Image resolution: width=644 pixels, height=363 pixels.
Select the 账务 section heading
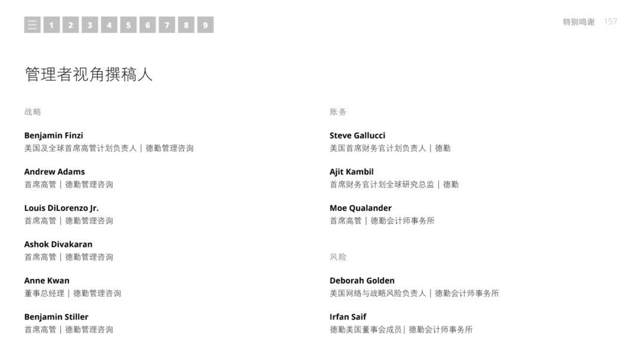[338, 112]
